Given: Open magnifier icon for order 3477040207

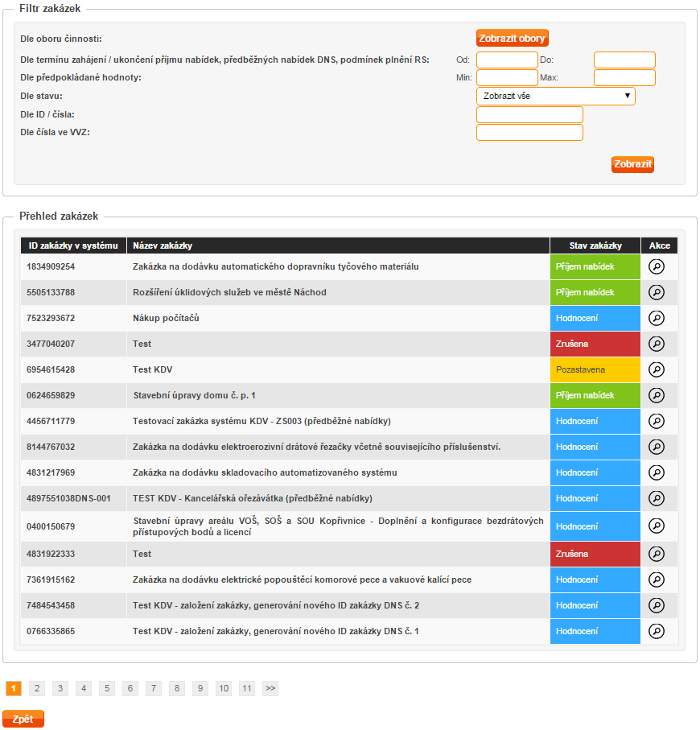Looking at the screenshot, I should (x=657, y=344).
